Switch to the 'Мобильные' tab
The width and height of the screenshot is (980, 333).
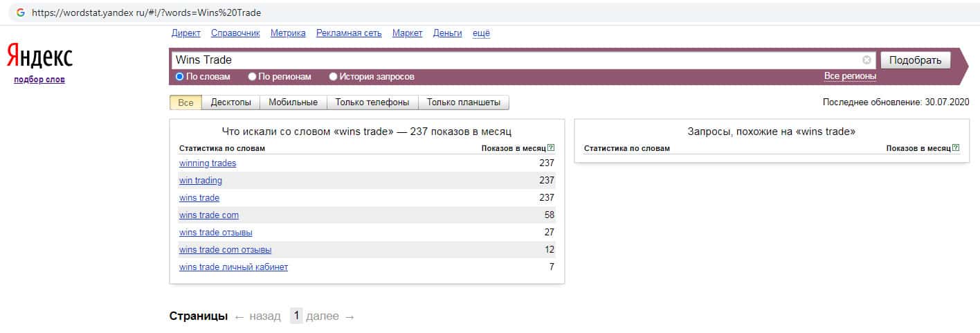click(293, 102)
